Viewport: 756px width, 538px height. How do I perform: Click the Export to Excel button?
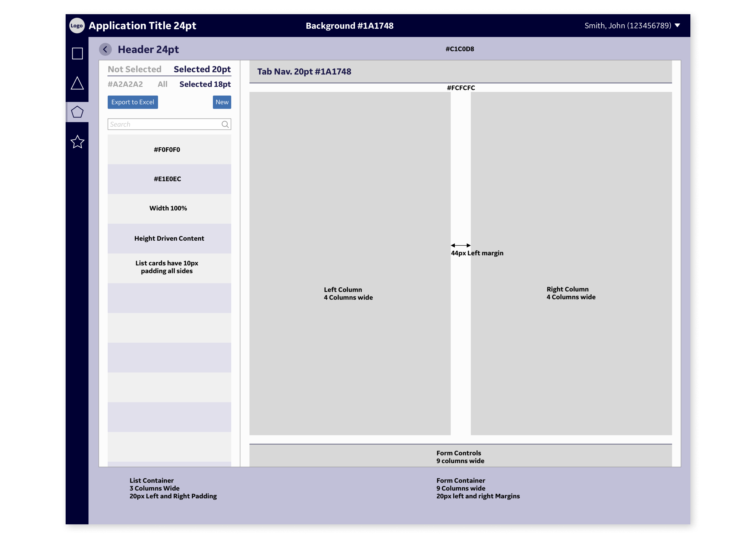132,102
